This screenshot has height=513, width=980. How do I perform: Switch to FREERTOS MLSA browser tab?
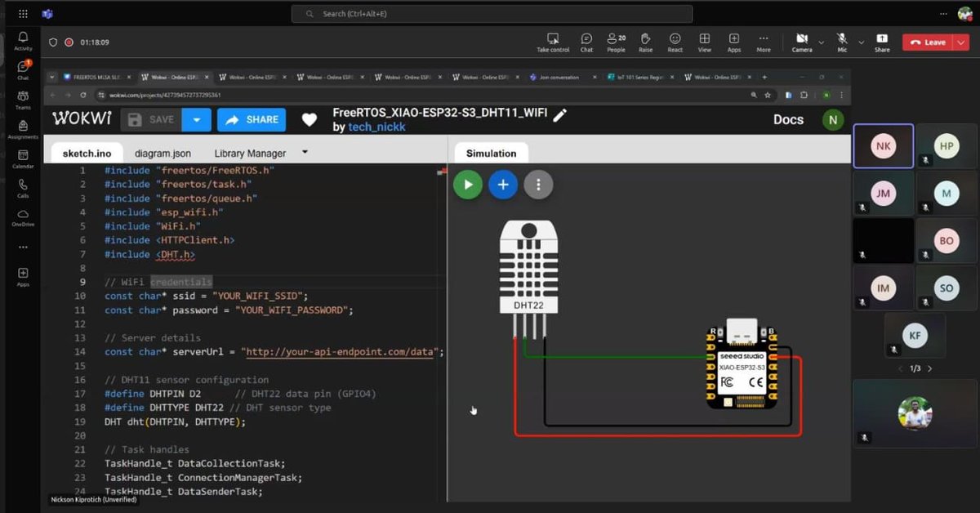click(96, 78)
